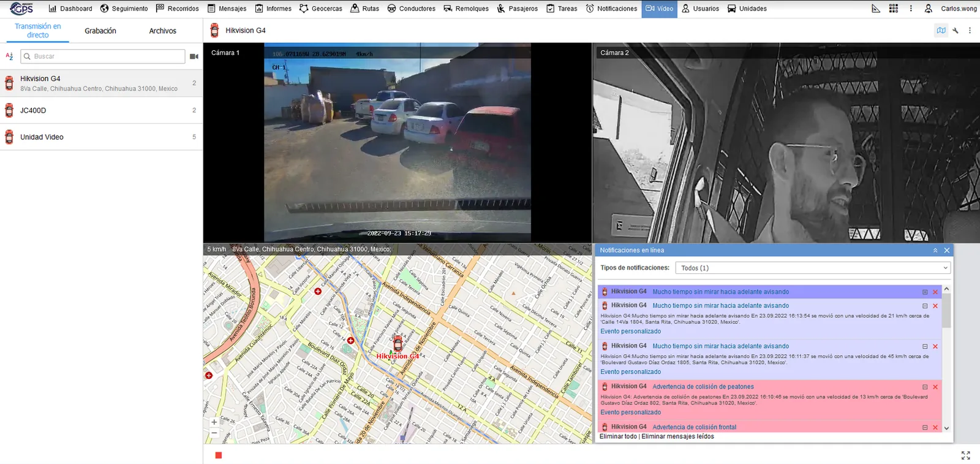Zoom in on the map with the plus button

click(x=214, y=422)
